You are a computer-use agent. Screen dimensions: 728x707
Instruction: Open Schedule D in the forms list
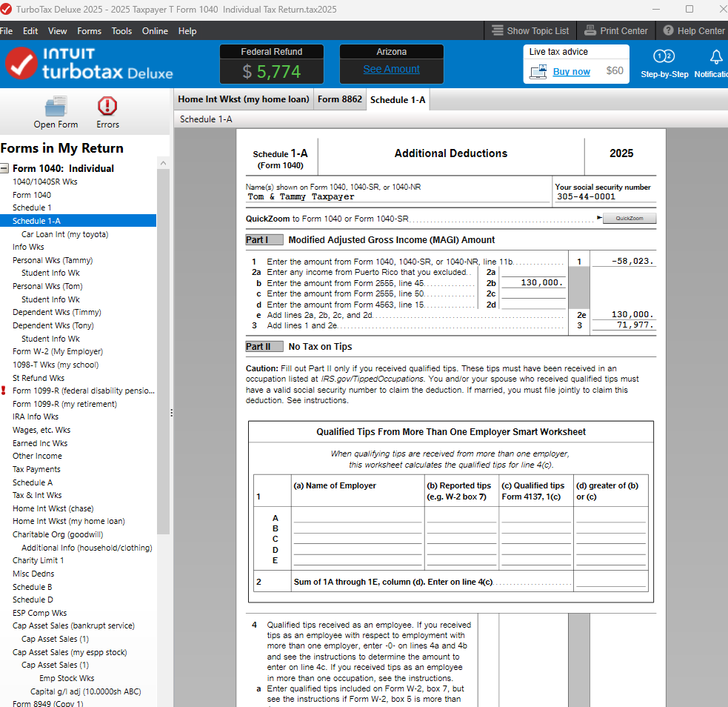tap(33, 600)
